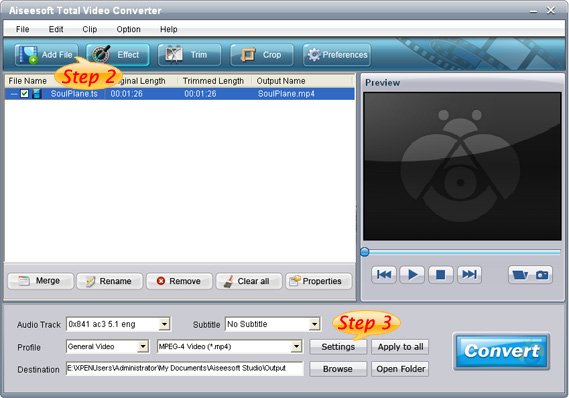The image size is (569, 398).
Task: Expand the Subtitle dropdown
Action: coord(314,324)
